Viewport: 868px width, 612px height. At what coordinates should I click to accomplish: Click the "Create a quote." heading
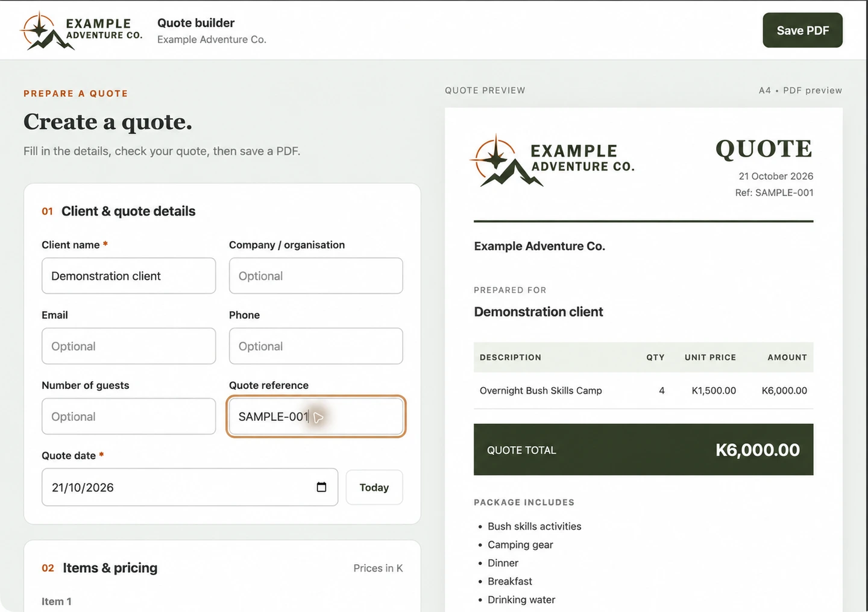[x=108, y=122]
